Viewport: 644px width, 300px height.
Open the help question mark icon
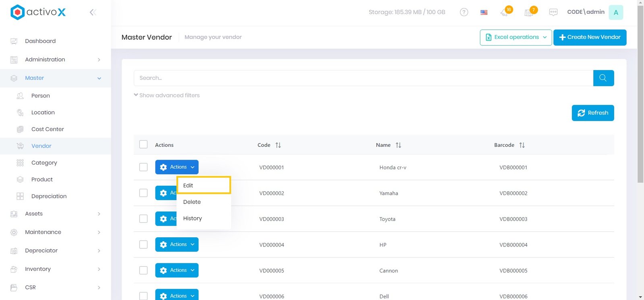click(x=464, y=12)
